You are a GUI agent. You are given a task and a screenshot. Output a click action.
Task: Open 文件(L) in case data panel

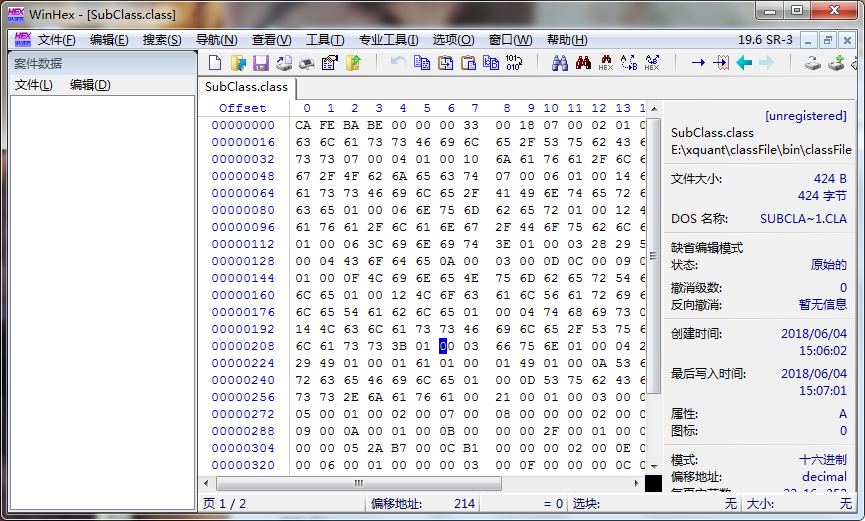coord(34,85)
